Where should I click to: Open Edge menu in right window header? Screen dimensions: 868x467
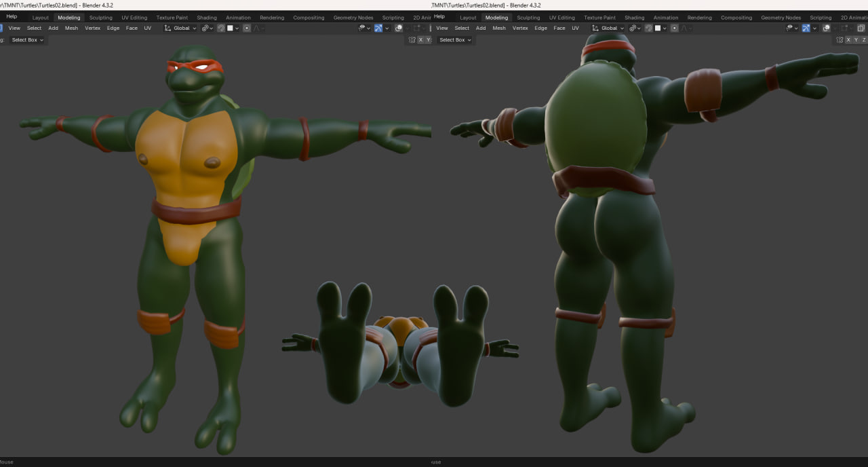point(540,28)
